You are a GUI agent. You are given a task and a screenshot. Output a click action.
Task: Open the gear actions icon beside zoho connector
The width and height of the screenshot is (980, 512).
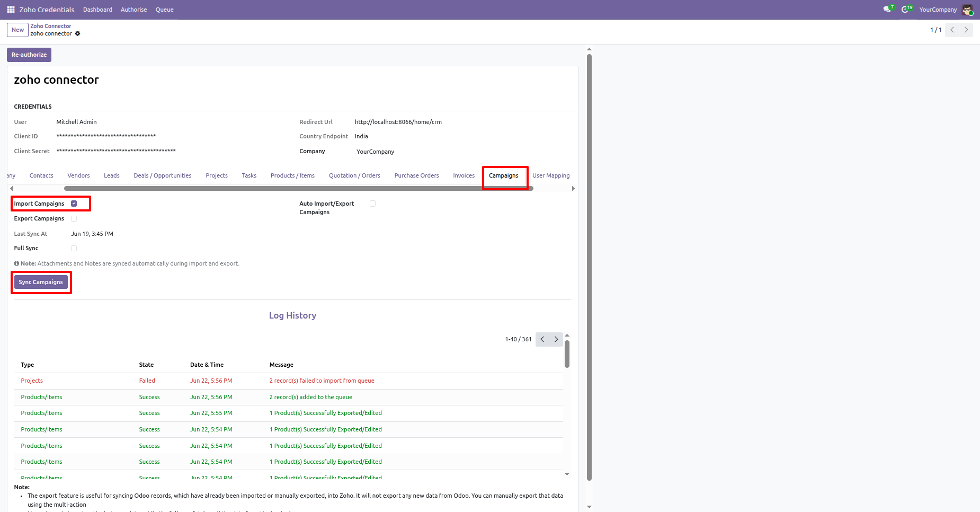pyautogui.click(x=77, y=33)
